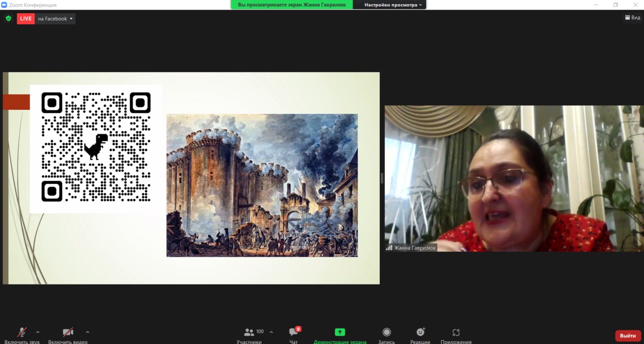Click the red LIVE indicator
The width and height of the screenshot is (644, 344).
26,19
